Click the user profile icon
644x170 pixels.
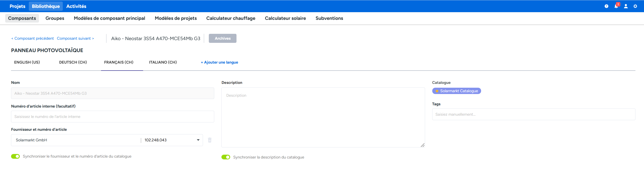click(626, 6)
